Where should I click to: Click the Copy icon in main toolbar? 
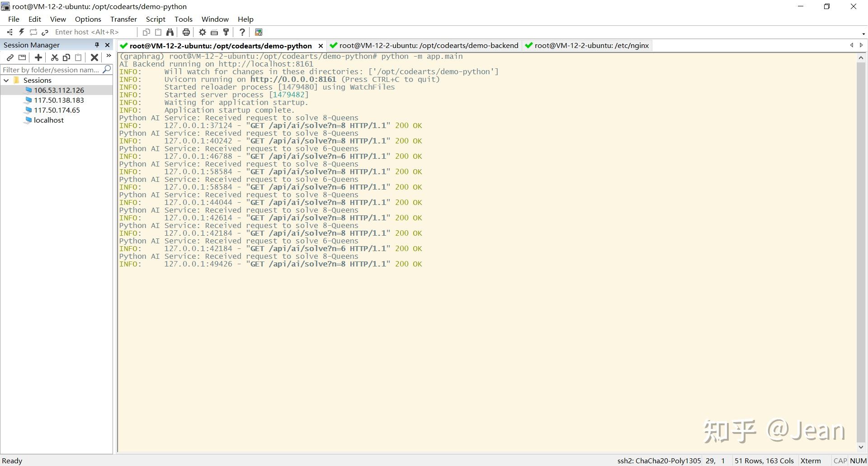[x=146, y=32]
